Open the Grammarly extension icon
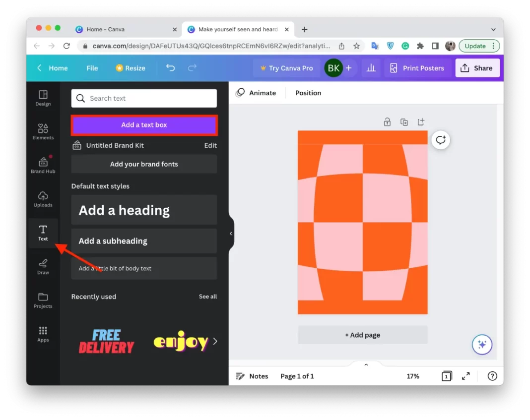530x420 pixels. click(405, 46)
